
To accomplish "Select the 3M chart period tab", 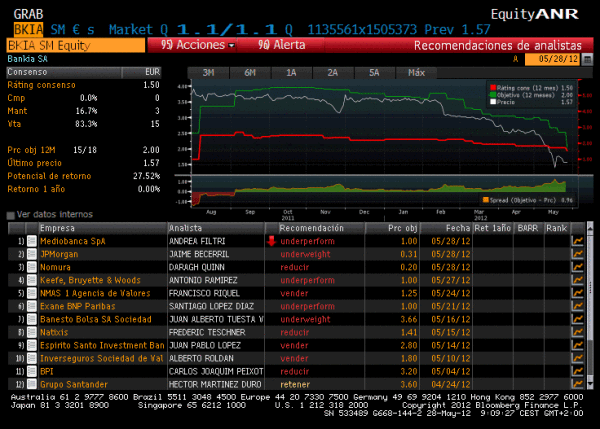I will click(x=208, y=72).
